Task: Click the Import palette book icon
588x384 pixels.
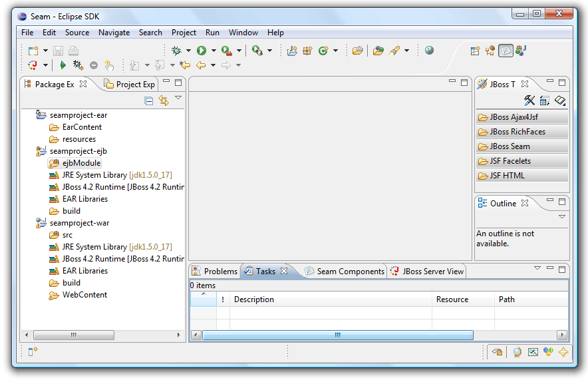Action: [x=560, y=100]
